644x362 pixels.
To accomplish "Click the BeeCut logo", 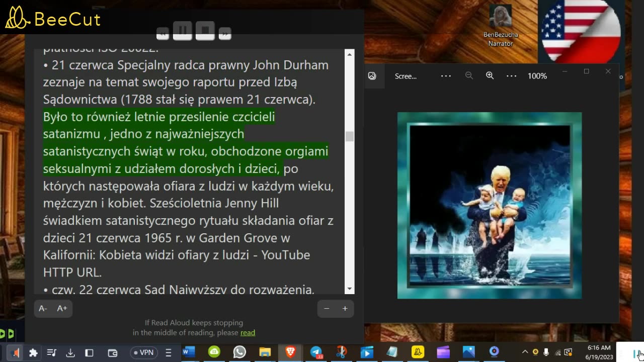I will pos(53,18).
